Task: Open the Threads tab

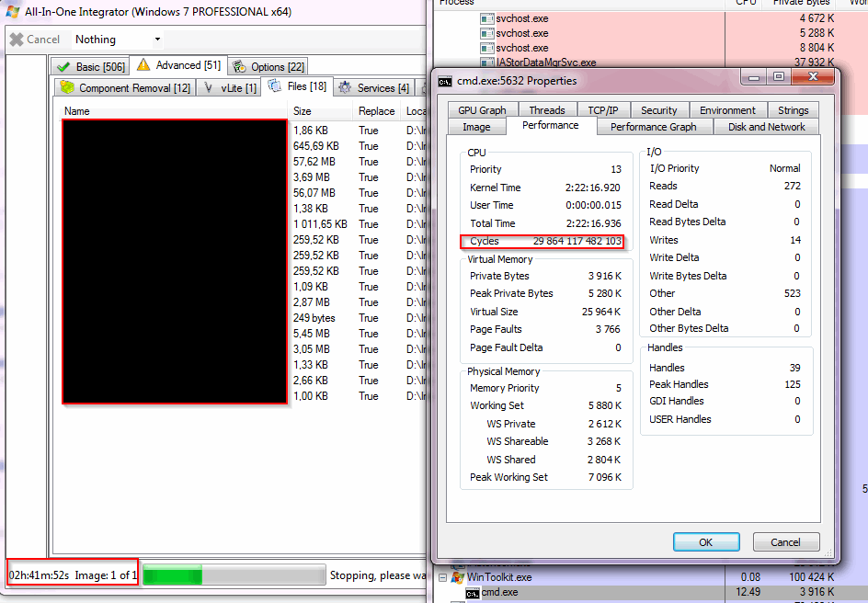Action: [x=547, y=110]
